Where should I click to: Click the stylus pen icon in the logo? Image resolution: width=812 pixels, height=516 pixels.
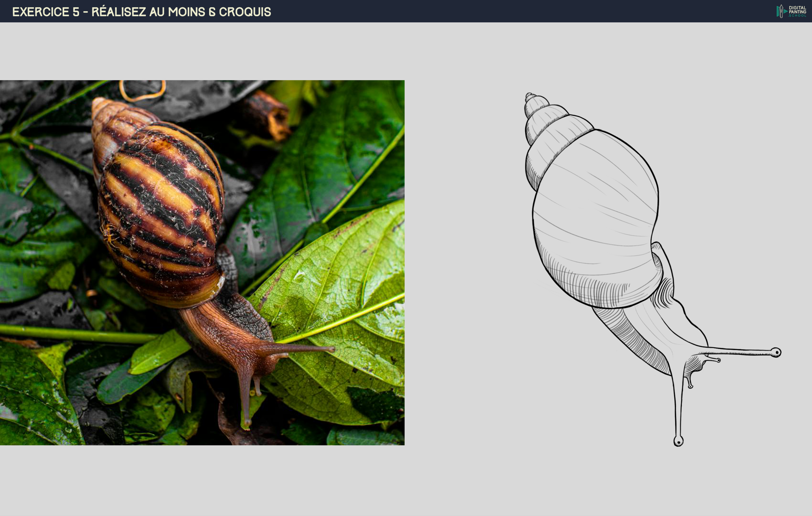click(781, 11)
